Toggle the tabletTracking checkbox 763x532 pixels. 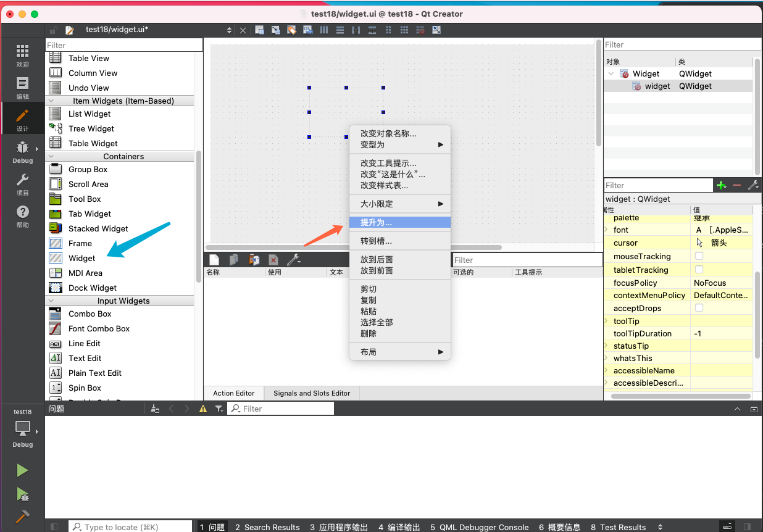pos(699,269)
